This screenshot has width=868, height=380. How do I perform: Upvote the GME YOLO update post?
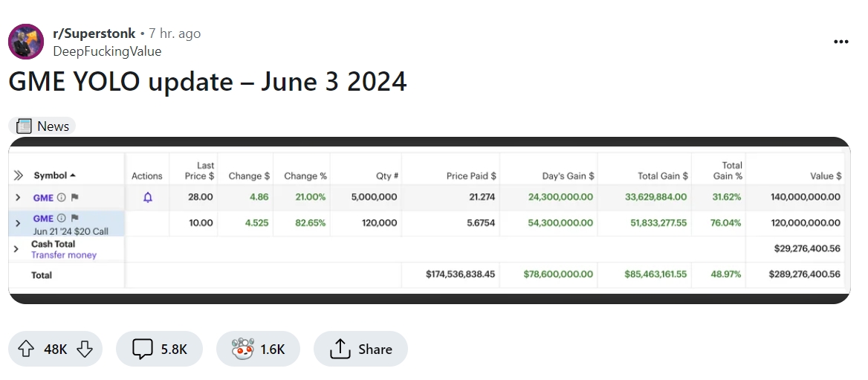pyautogui.click(x=26, y=349)
